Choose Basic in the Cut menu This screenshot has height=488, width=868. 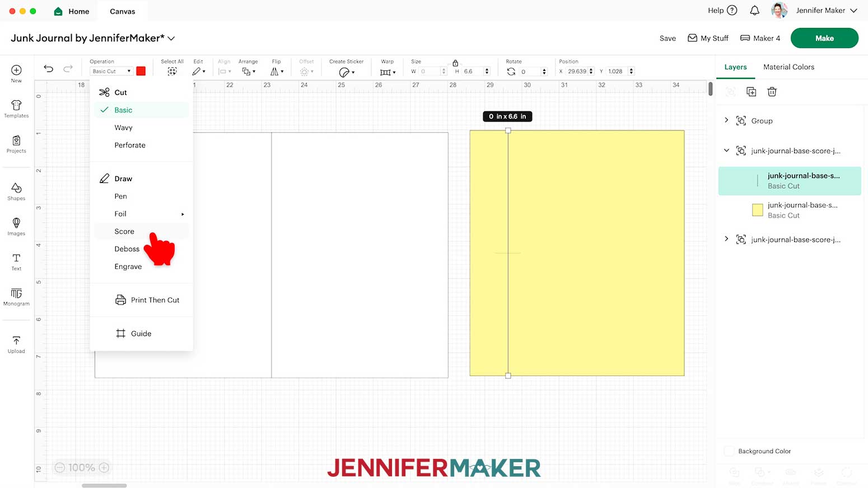[x=141, y=110]
